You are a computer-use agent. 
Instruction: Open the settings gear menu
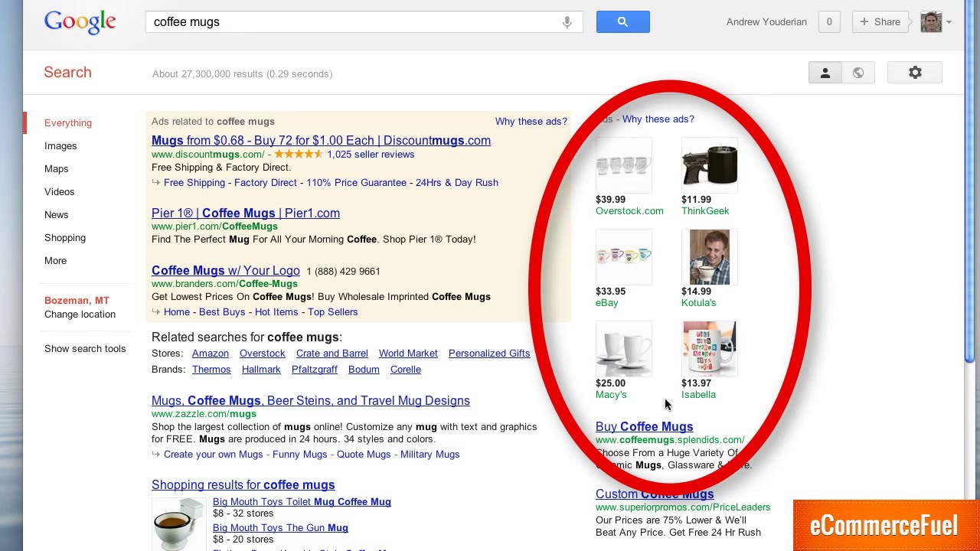(915, 73)
